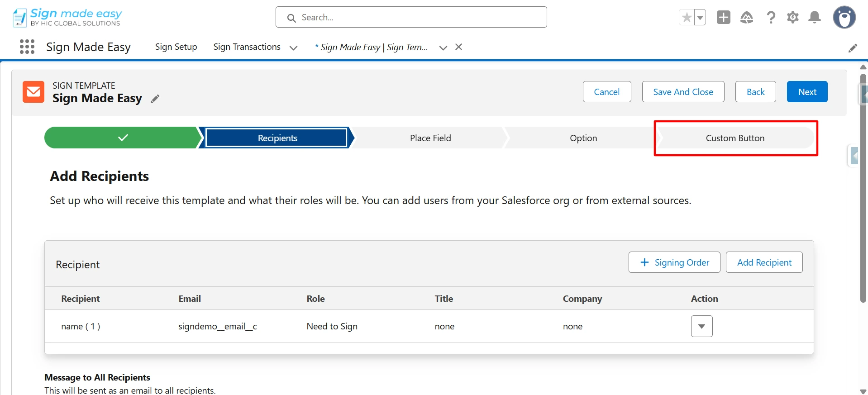Click the Signing Order button

pyautogui.click(x=674, y=262)
